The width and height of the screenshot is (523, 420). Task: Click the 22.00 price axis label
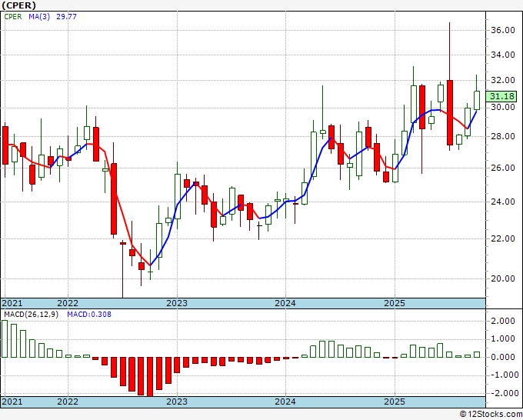point(503,238)
